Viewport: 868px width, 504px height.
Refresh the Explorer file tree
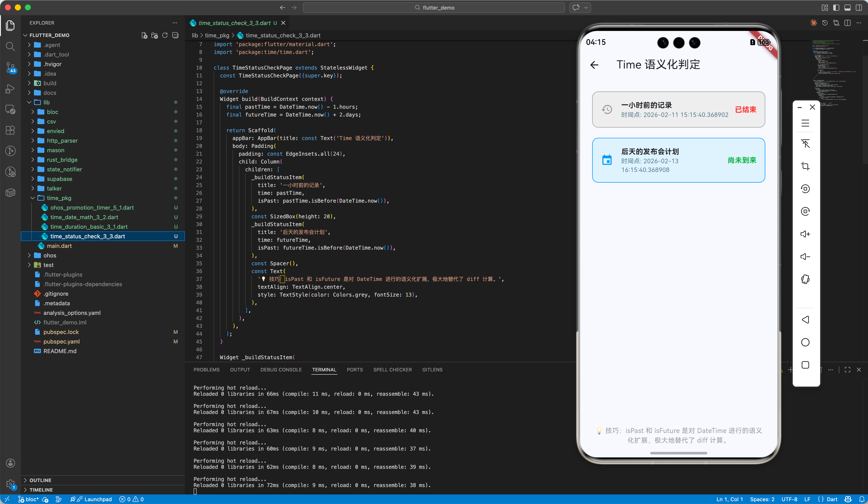coord(165,35)
